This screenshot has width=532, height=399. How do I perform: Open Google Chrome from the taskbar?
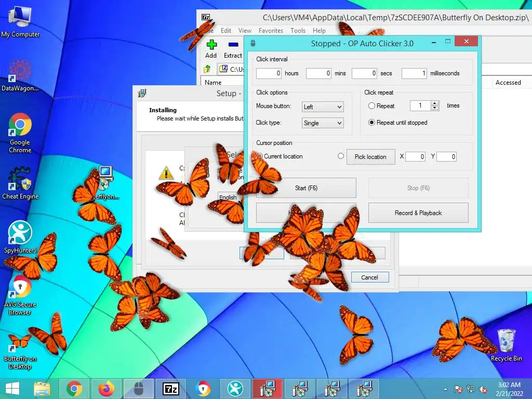pos(74,389)
